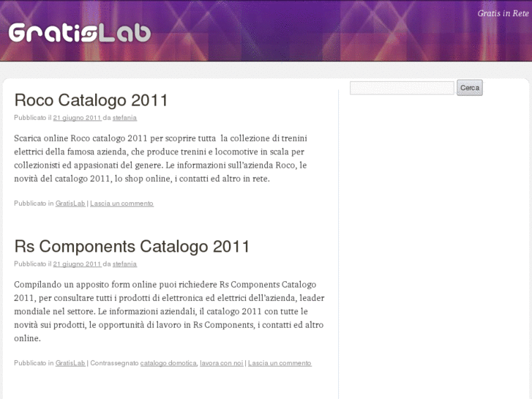Click Lascia un commento for Roco post
532x399 pixels.
click(121, 204)
